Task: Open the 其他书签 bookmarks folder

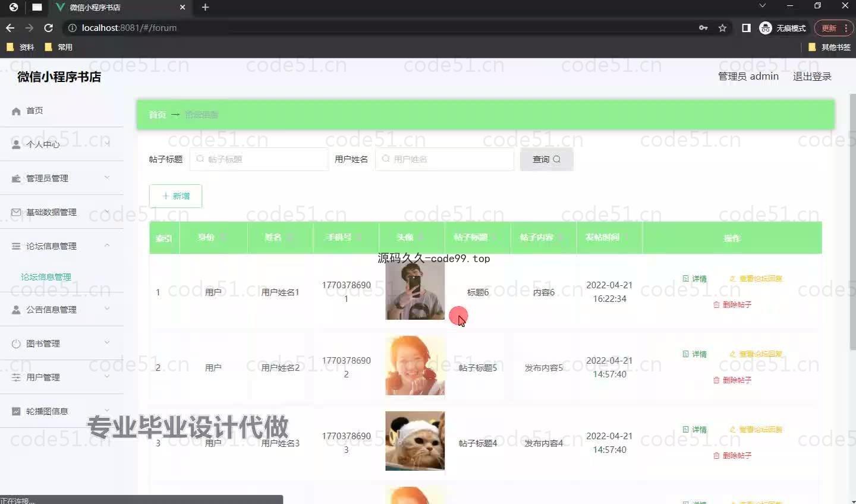Action: 830,47
